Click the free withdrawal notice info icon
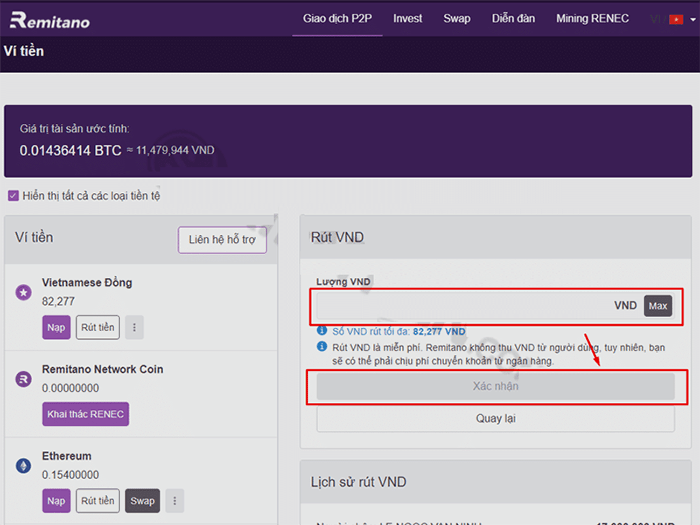 pos(321,346)
